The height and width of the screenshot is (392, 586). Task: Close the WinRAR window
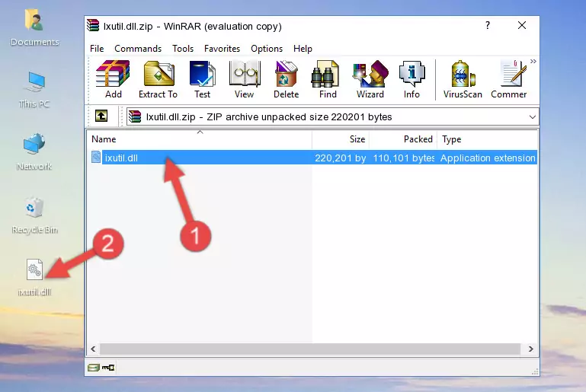click(522, 25)
